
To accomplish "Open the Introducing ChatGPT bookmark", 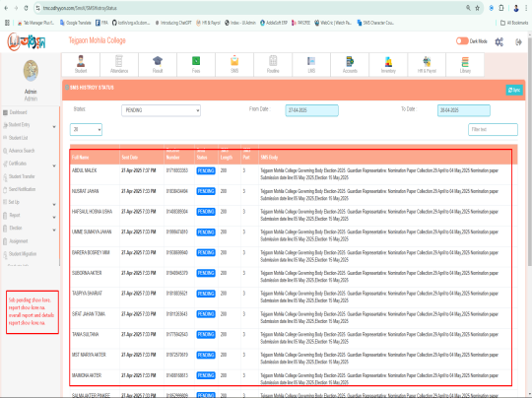I will [x=173, y=23].
